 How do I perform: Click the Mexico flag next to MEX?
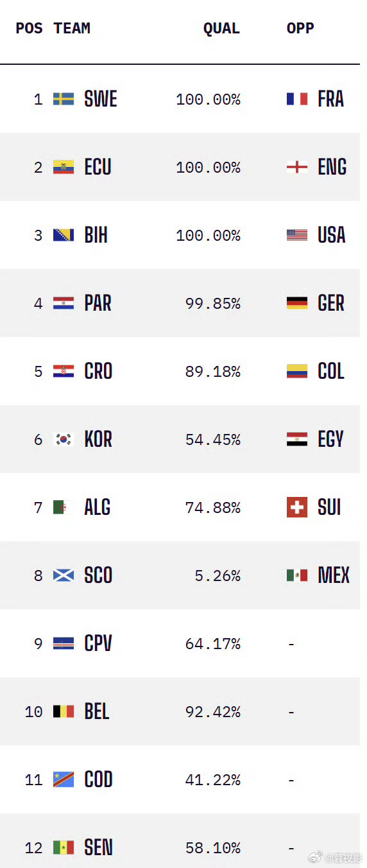click(297, 575)
